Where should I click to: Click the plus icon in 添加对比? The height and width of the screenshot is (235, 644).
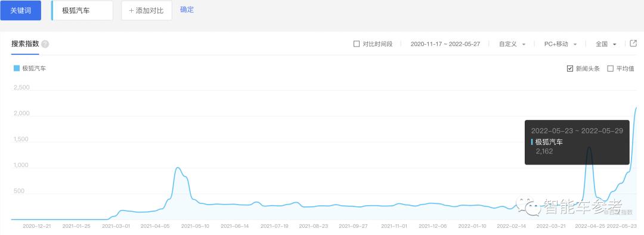click(x=131, y=10)
